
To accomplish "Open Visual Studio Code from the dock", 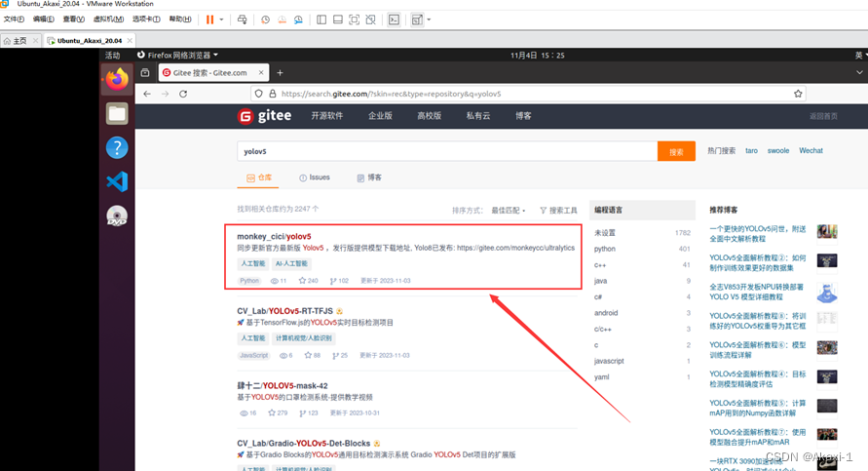I will tap(117, 181).
